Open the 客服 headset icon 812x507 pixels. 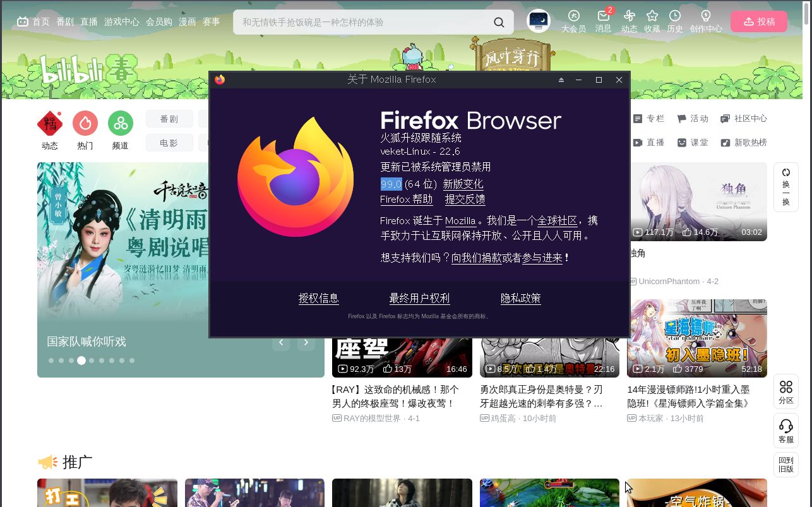786,431
